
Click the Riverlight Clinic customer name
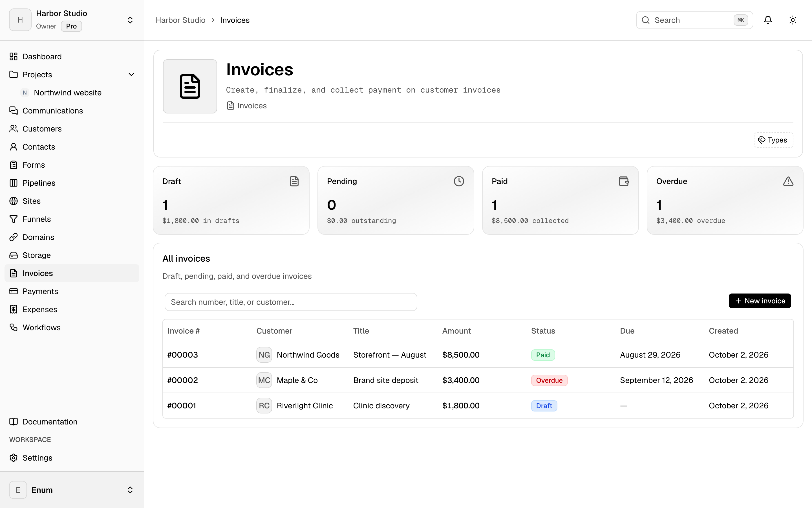click(305, 406)
